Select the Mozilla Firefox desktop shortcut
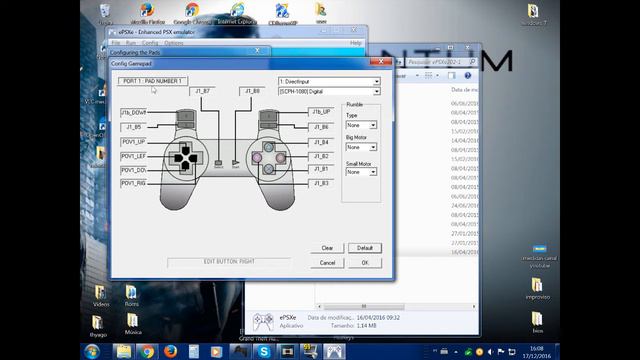 pos(147,14)
